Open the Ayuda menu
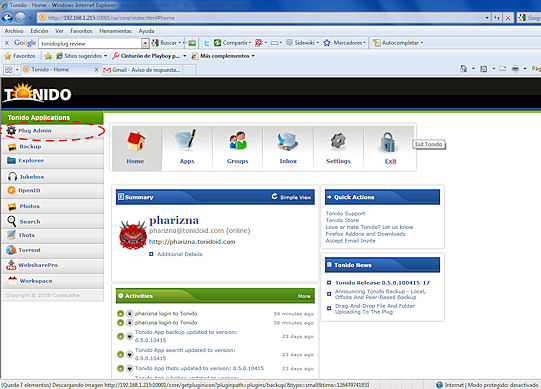The width and height of the screenshot is (541, 389). (x=146, y=31)
